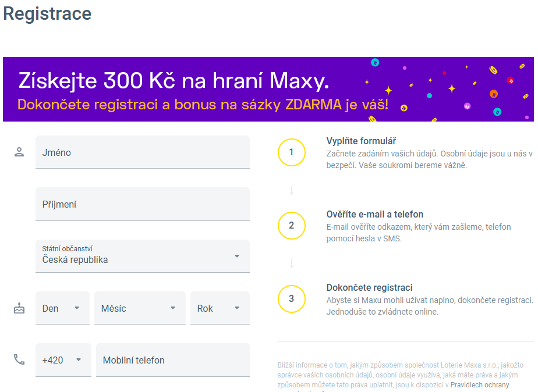Click the Mobilní telefon input field

172,360
